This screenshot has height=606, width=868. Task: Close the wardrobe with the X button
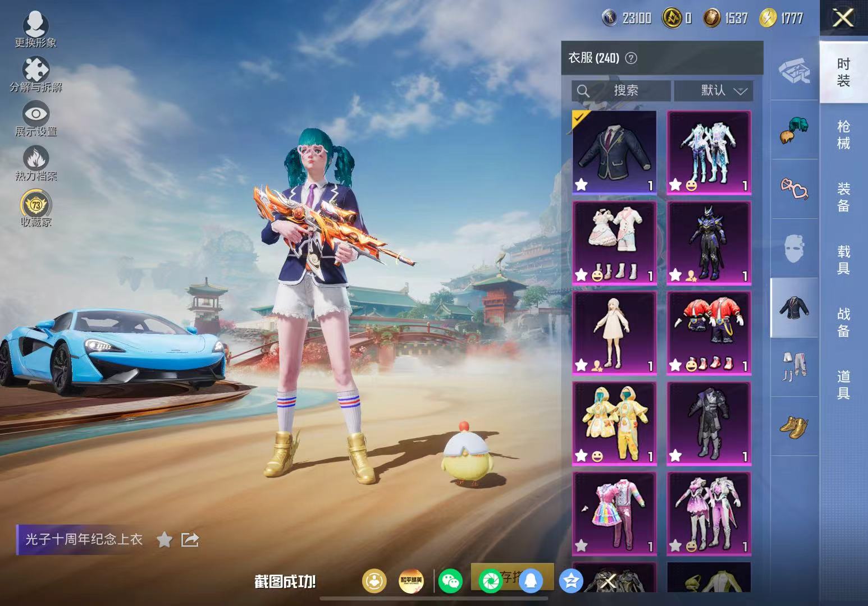[x=843, y=18]
